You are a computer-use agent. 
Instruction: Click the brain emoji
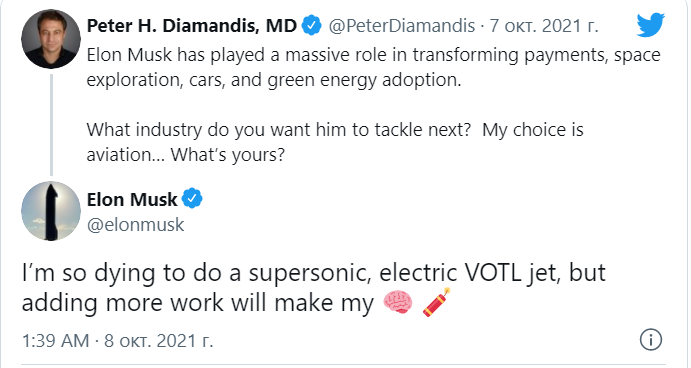point(398,303)
